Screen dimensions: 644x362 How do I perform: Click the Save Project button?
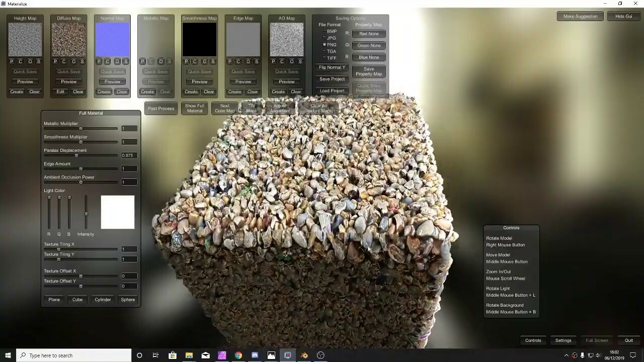(332, 79)
